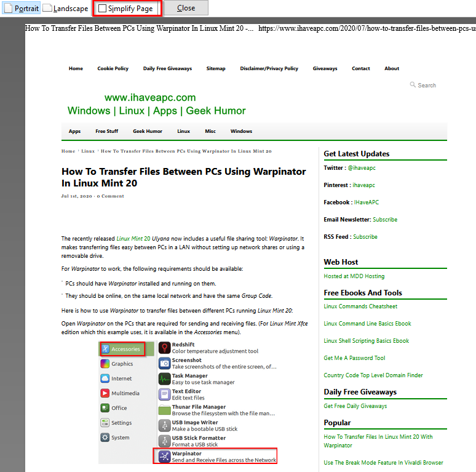
Task: Click the Warpinator app icon
Action: pyautogui.click(x=165, y=457)
